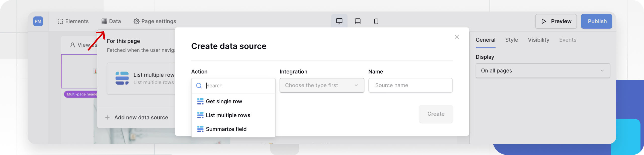The height and width of the screenshot is (155, 644).
Task: Switch to the General tab
Action: (486, 40)
